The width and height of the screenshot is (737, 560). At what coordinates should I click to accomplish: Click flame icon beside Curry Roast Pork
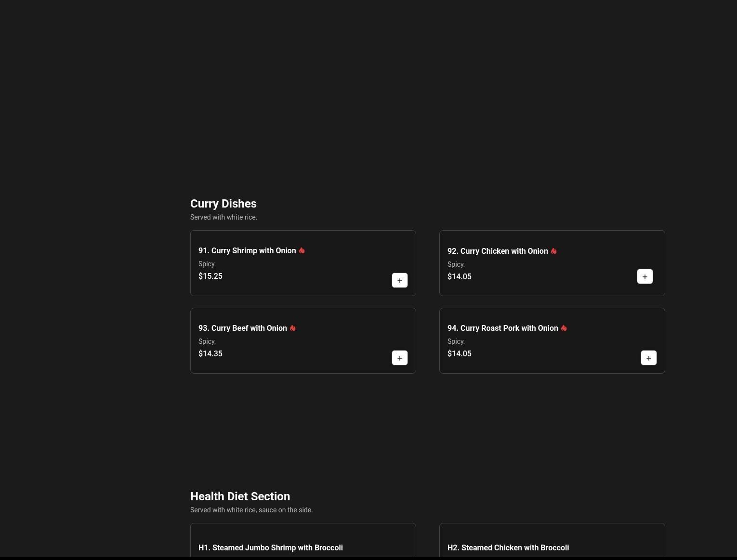[x=564, y=328]
